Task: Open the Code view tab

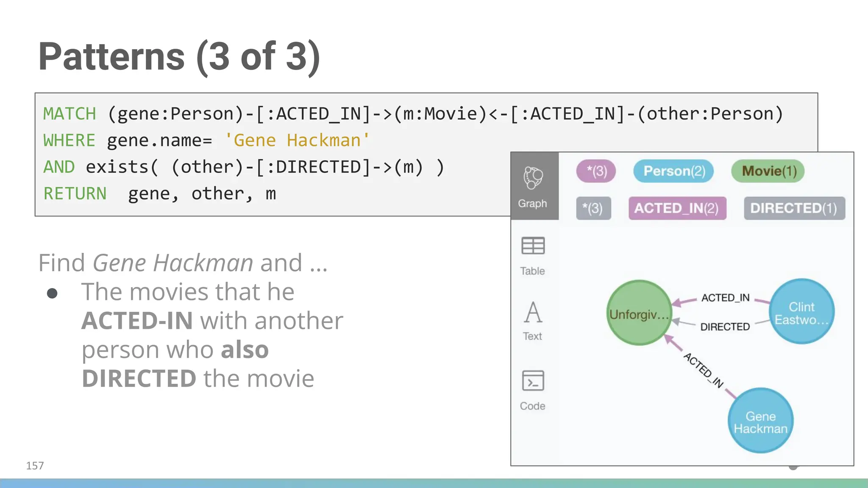Action: (533, 390)
